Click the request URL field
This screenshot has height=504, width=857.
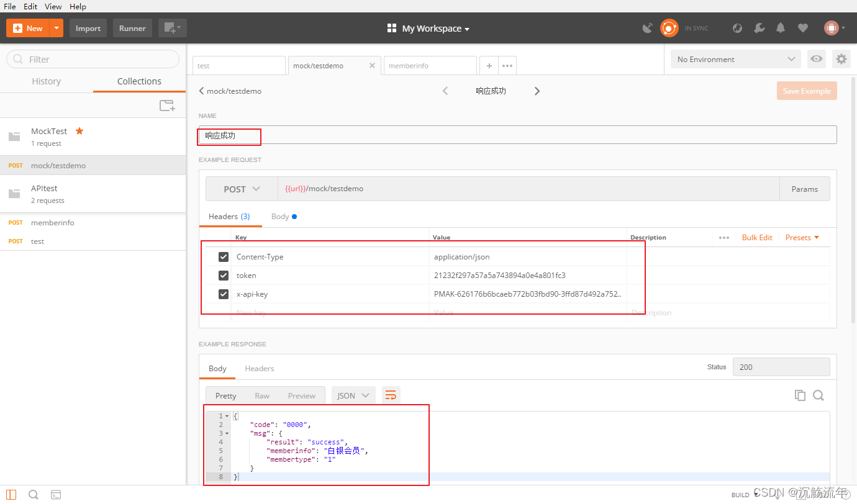[x=528, y=189]
